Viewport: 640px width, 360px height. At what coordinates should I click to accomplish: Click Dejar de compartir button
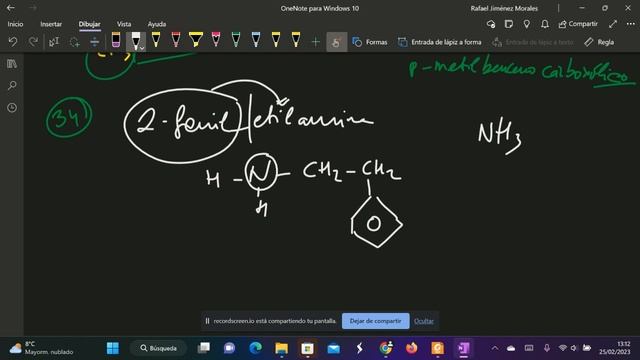[x=376, y=321]
